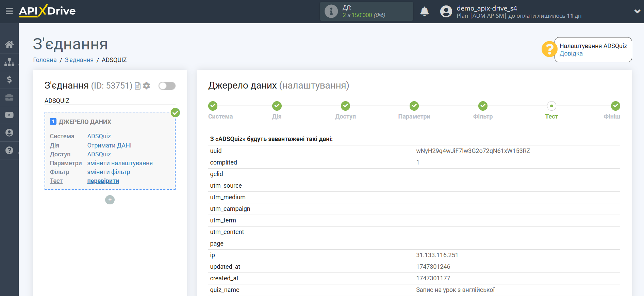Image resolution: width=644 pixels, height=296 pixels.
Task: Open the ADSQuiz access link
Action: click(x=99, y=154)
